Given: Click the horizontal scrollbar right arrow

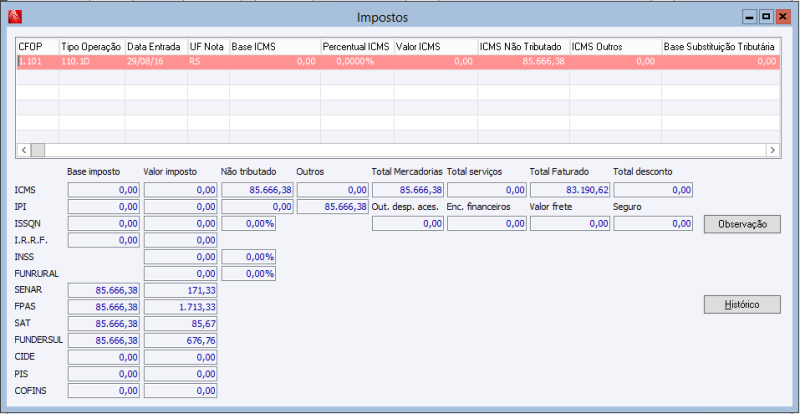Looking at the screenshot, I should (x=772, y=150).
